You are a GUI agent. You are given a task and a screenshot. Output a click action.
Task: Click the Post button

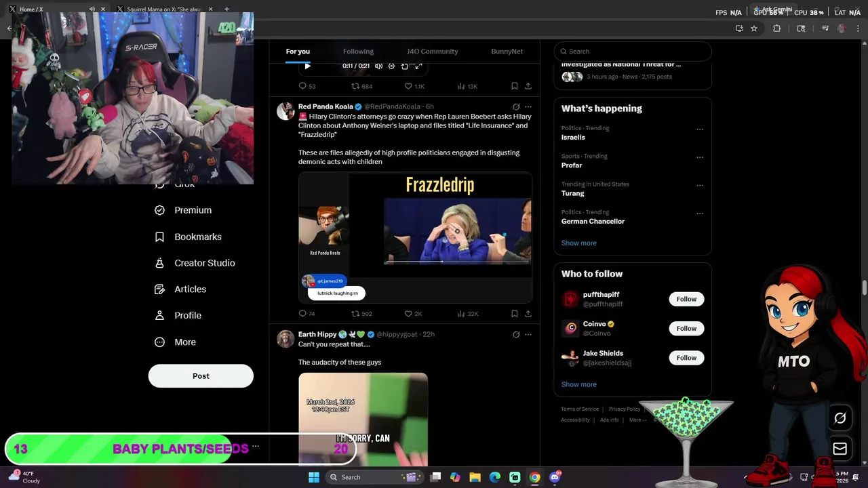tap(201, 376)
